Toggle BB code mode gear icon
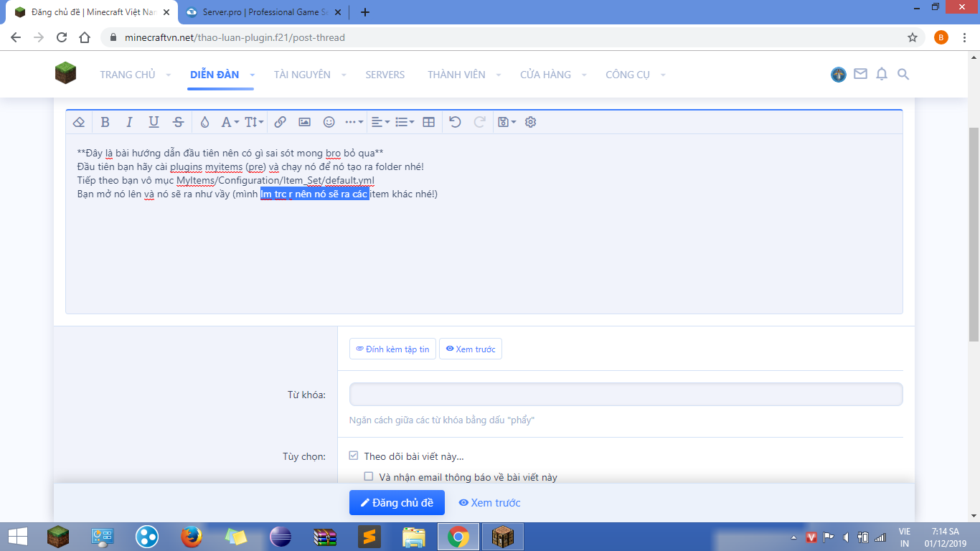The width and height of the screenshot is (980, 551). [531, 122]
